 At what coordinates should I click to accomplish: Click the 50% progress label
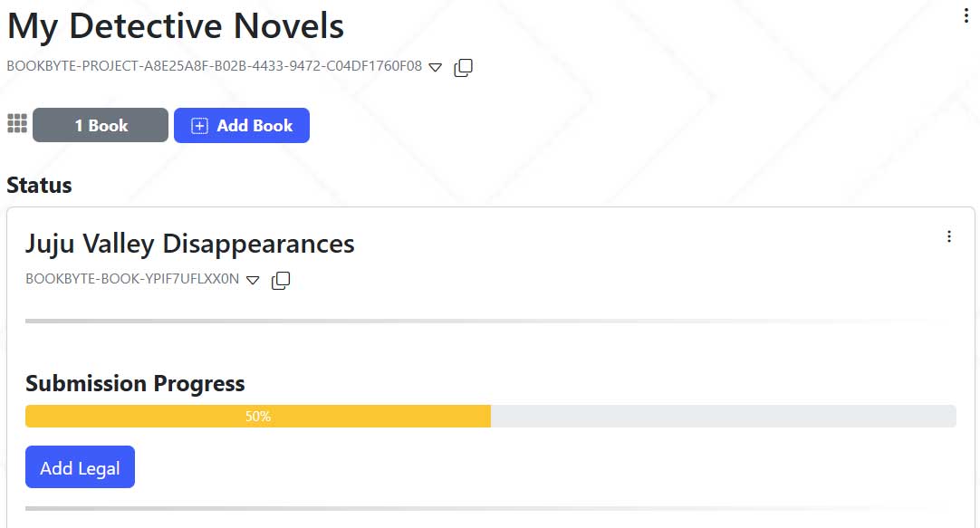[258, 417]
